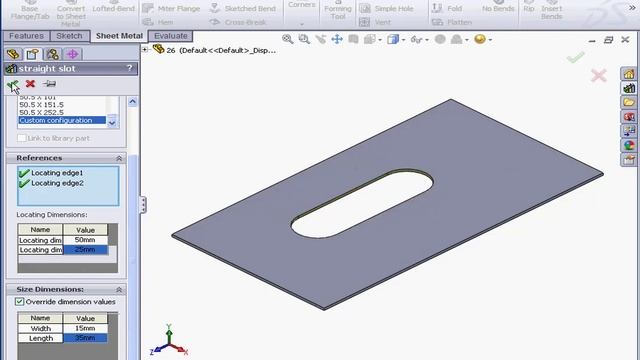Switch to the DimXpertManager tab icon
The height and width of the screenshot is (360, 640).
click(72, 54)
